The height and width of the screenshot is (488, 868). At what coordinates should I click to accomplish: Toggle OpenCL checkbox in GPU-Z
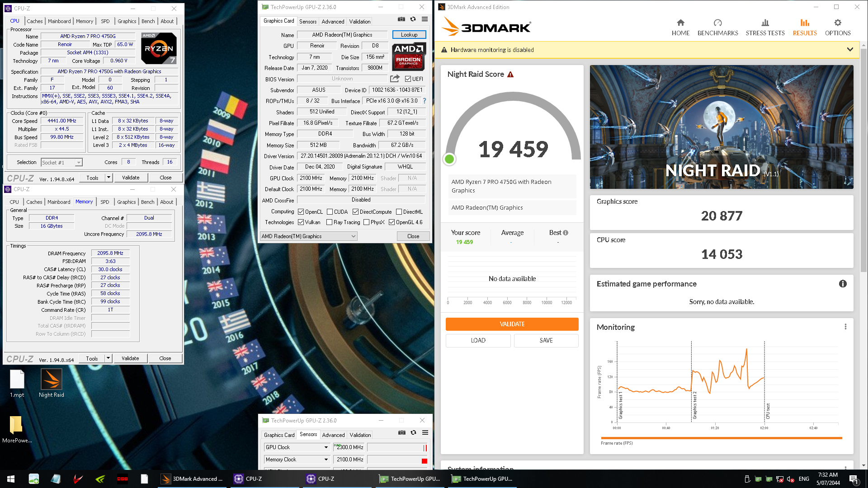click(301, 212)
